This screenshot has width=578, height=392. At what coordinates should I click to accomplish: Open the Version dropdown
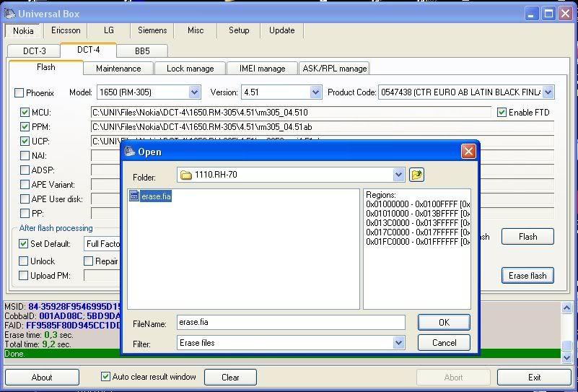click(x=315, y=92)
